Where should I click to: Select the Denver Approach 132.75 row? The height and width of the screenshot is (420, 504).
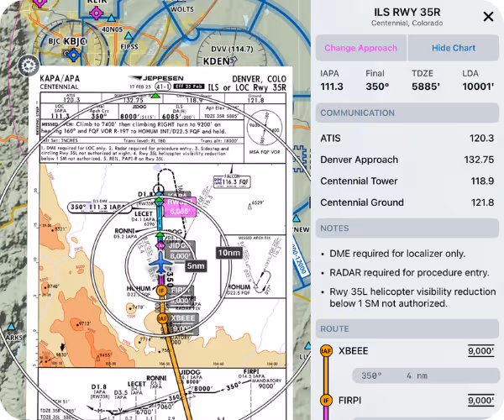(407, 160)
